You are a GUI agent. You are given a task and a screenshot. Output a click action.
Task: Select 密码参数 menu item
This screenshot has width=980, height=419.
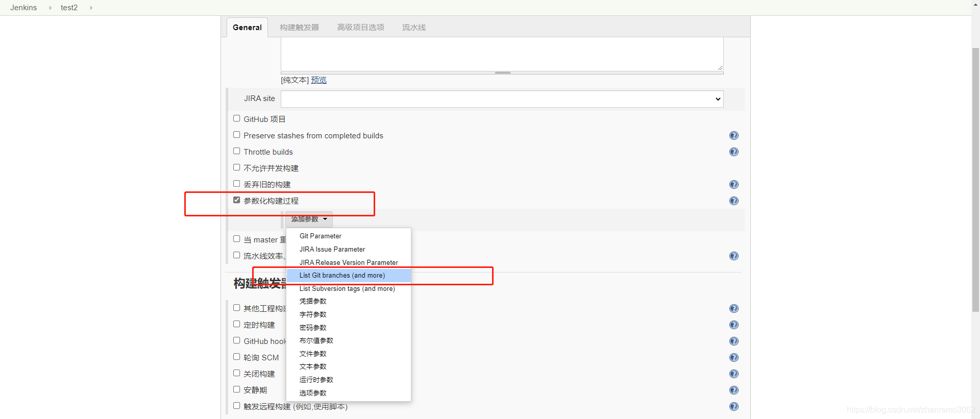pos(349,328)
